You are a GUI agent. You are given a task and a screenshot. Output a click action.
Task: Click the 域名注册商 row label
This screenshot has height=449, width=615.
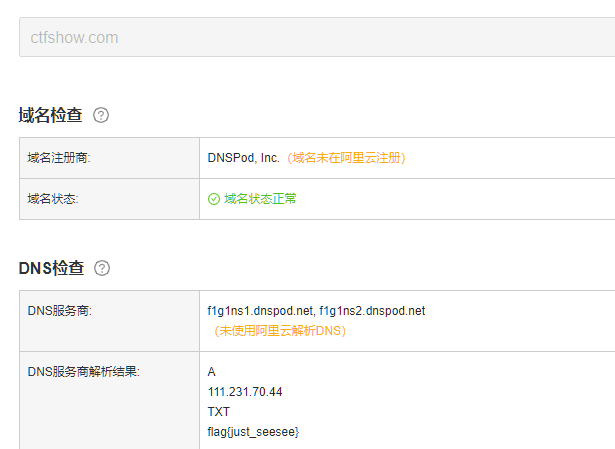pyautogui.click(x=59, y=158)
